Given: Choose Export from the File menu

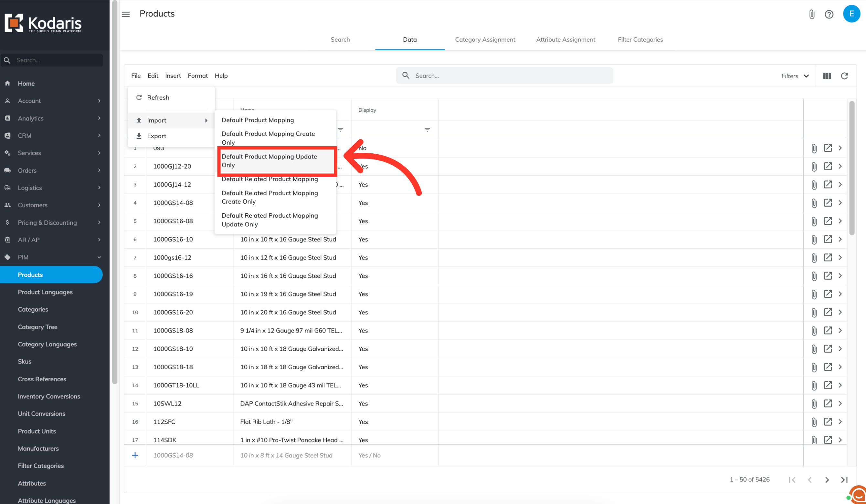Looking at the screenshot, I should click(x=156, y=136).
